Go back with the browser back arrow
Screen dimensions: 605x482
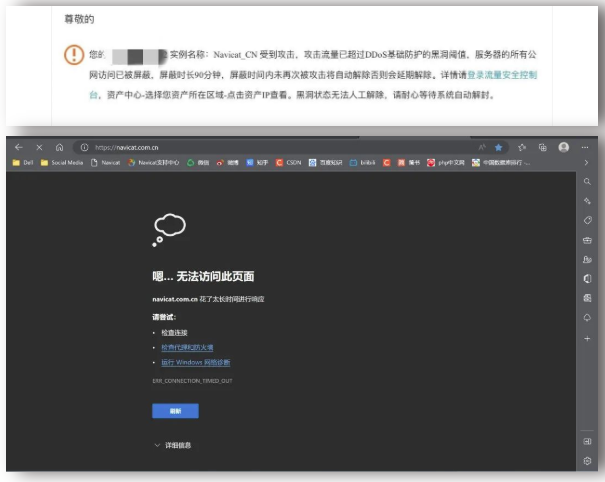coord(19,147)
